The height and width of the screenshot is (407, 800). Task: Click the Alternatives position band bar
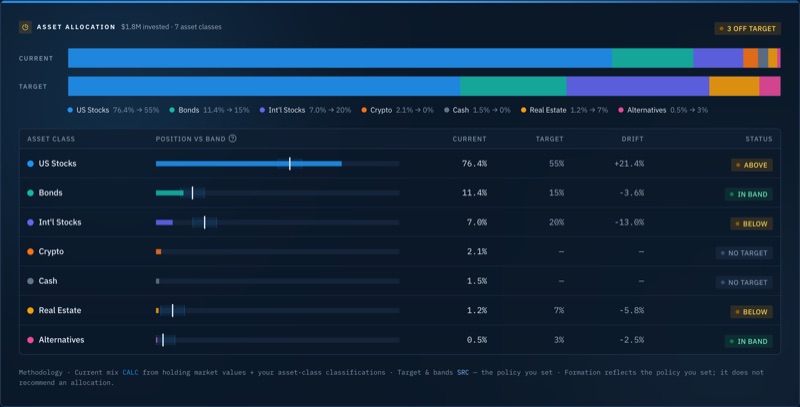tap(278, 340)
